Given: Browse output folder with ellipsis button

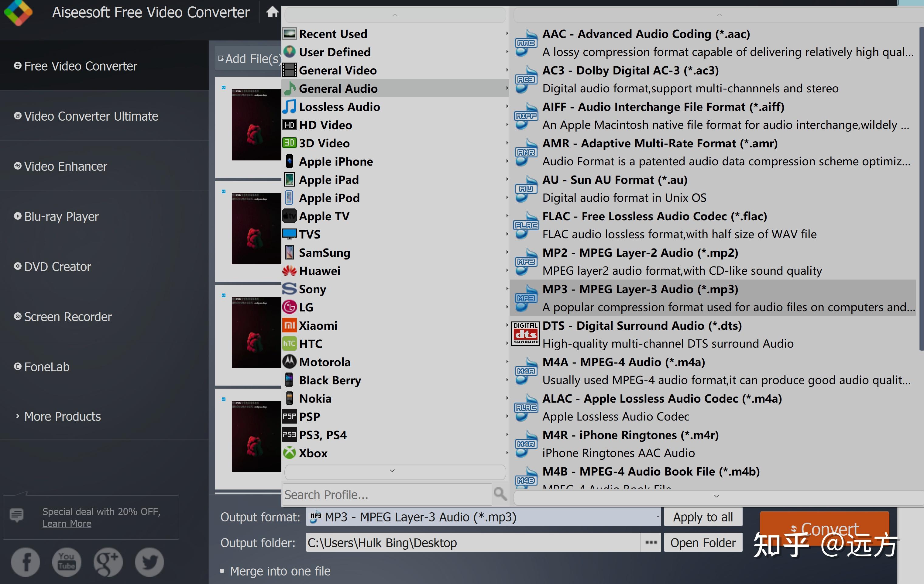Looking at the screenshot, I should (651, 543).
